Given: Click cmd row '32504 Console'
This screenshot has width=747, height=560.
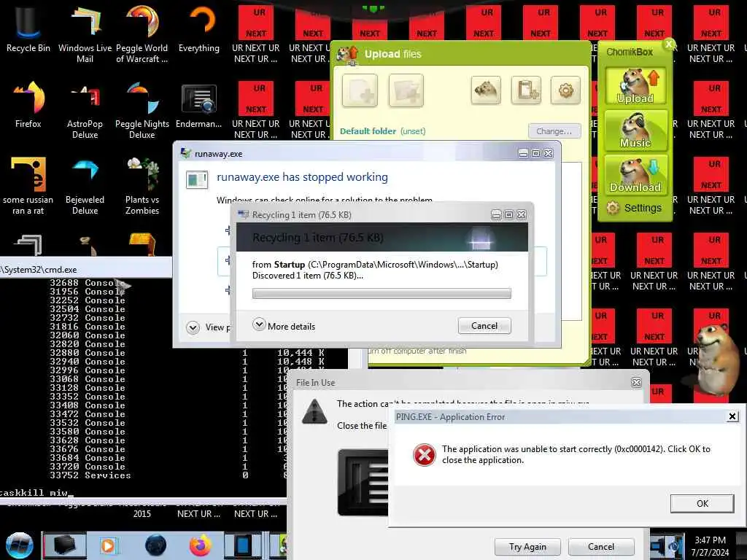Looking at the screenshot, I should pos(88,309).
